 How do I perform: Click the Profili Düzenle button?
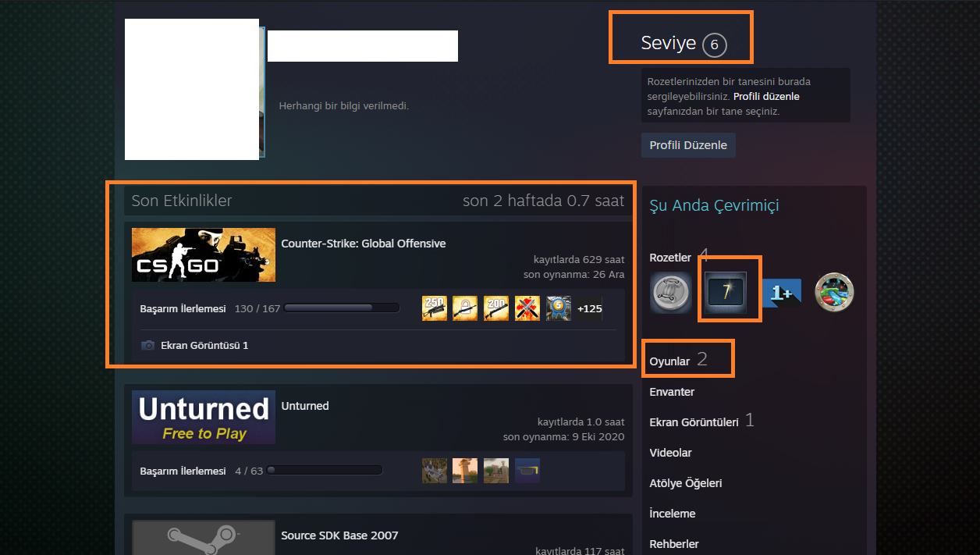pyautogui.click(x=688, y=145)
